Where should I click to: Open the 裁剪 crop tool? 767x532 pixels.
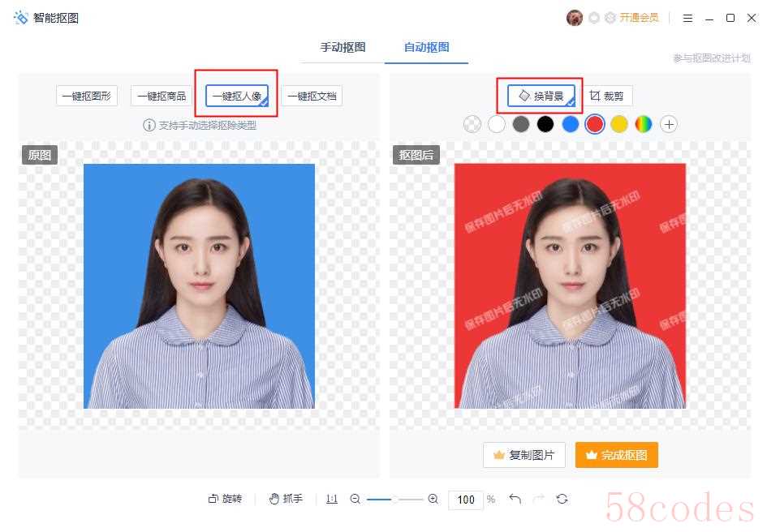click(x=606, y=96)
